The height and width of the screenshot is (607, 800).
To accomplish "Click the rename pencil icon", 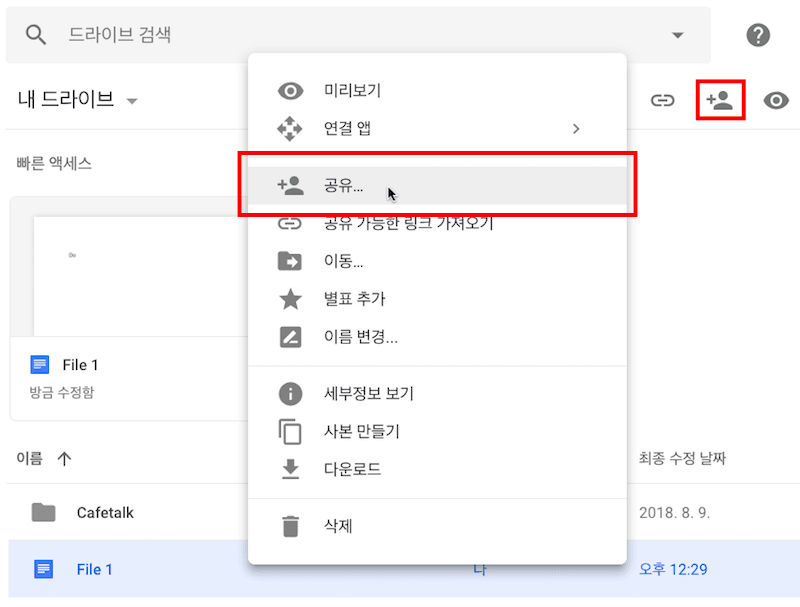I will [290, 337].
